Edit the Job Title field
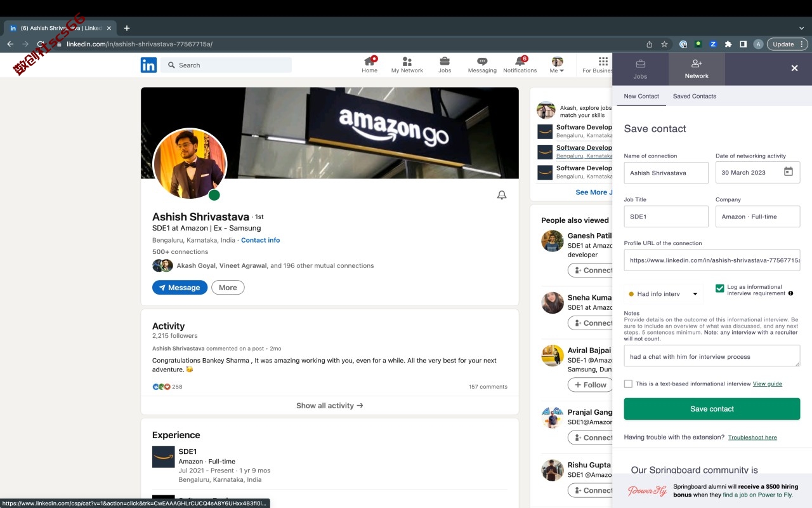The height and width of the screenshot is (508, 812). pyautogui.click(x=666, y=217)
